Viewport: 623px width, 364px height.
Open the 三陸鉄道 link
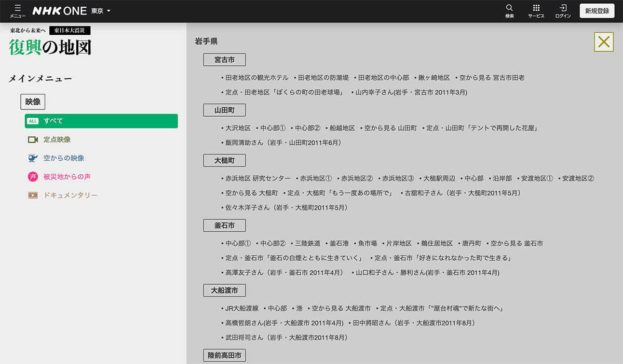tap(307, 244)
